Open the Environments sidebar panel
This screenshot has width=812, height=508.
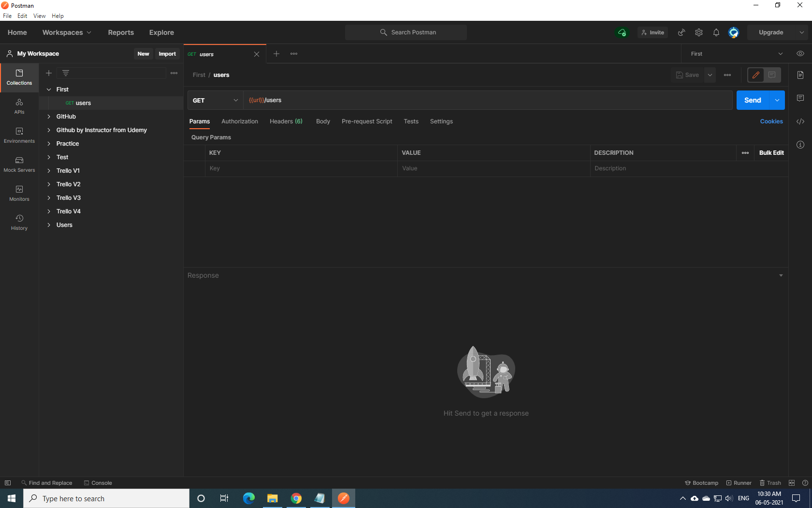[x=19, y=135]
